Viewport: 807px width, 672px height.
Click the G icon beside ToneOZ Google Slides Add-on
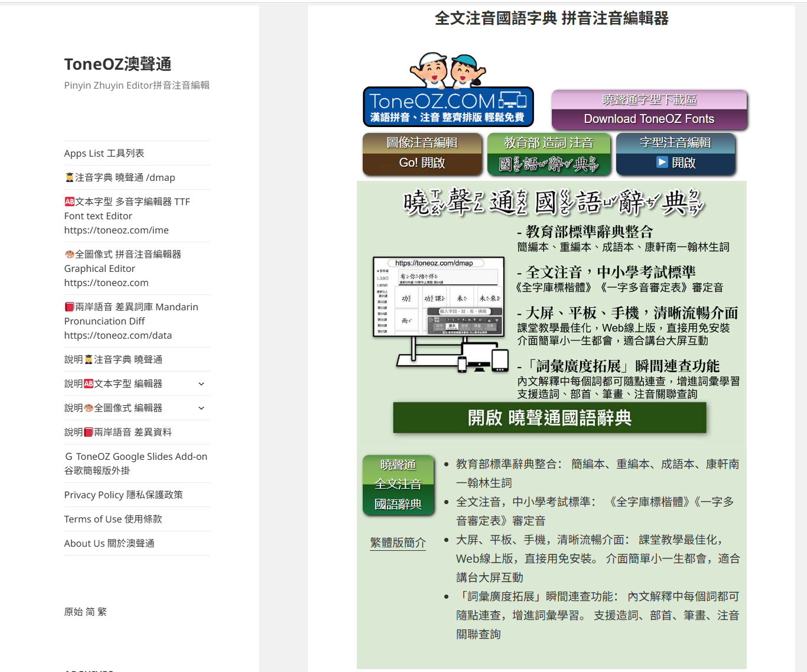pyautogui.click(x=69, y=456)
